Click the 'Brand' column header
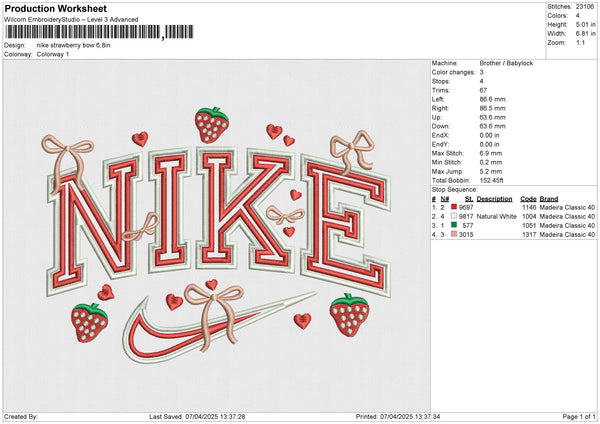This screenshot has width=600, height=424. point(549,199)
